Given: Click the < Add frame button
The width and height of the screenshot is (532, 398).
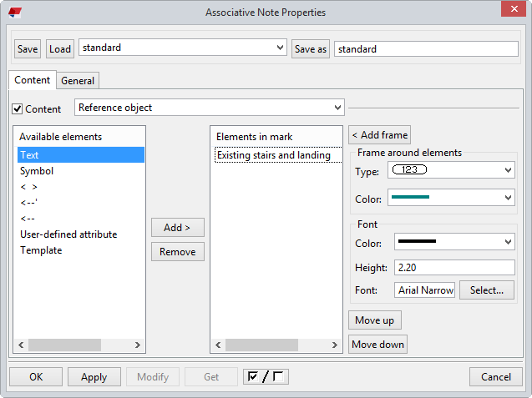Looking at the screenshot, I should tap(379, 135).
